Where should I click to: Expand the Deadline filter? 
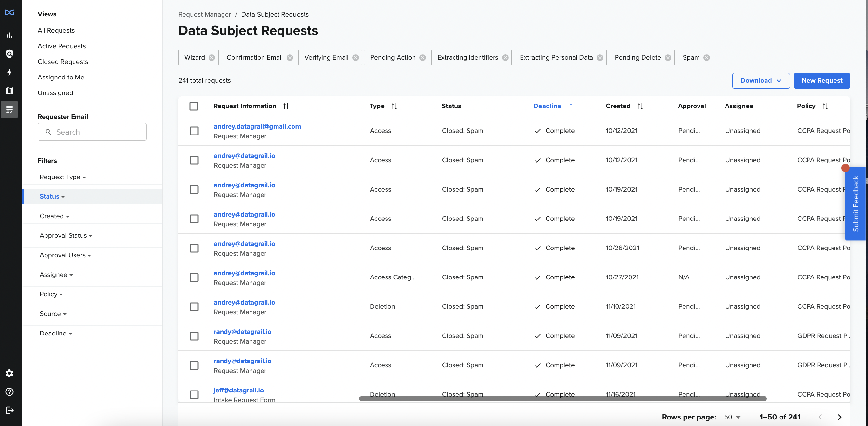(x=56, y=334)
